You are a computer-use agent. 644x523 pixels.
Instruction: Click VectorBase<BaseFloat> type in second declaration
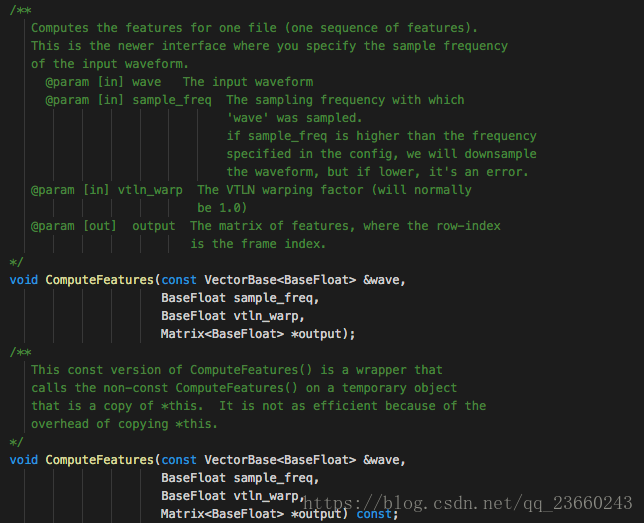tap(280, 460)
